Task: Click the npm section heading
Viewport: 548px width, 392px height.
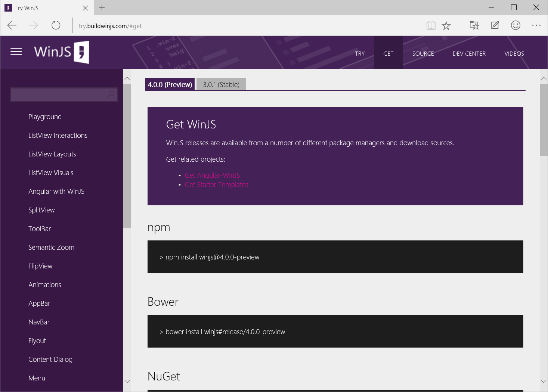Action: (159, 227)
